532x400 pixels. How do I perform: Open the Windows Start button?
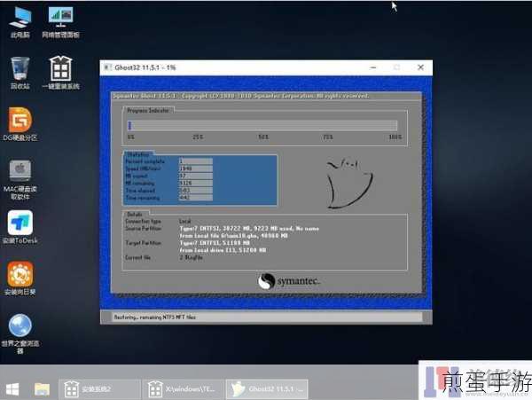pos(12,388)
